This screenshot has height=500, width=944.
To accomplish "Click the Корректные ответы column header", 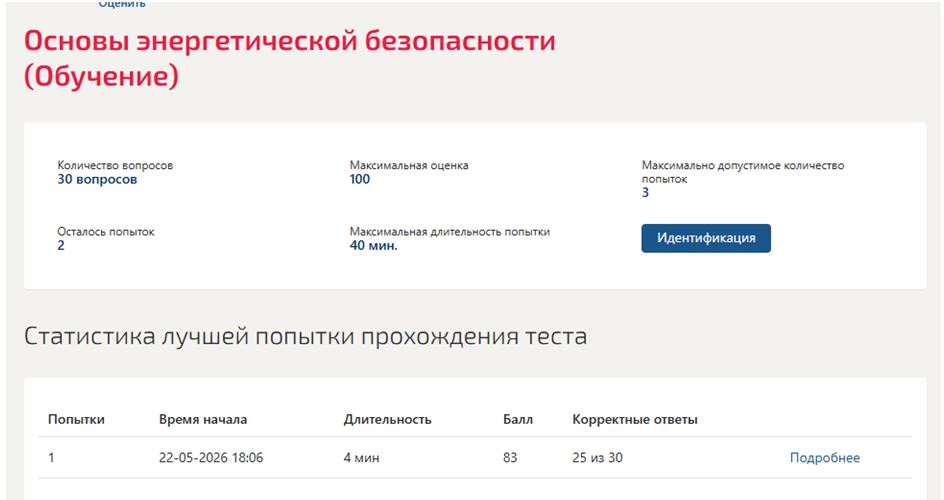I will click(x=635, y=419).
